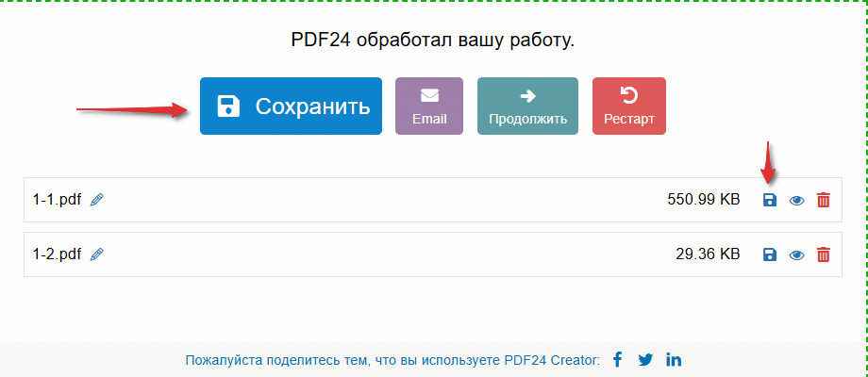Rename 1-2.pdf with the pencil icon

tap(97, 254)
